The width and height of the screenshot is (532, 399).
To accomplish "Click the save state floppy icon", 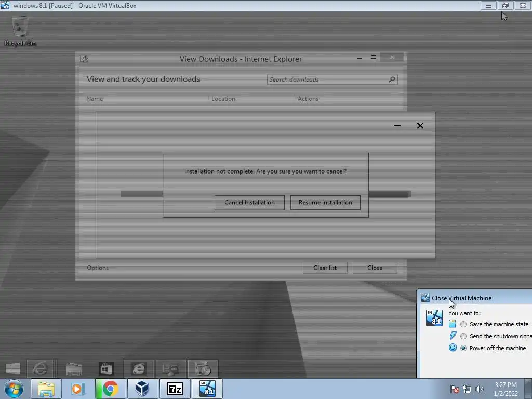I will click(453, 324).
